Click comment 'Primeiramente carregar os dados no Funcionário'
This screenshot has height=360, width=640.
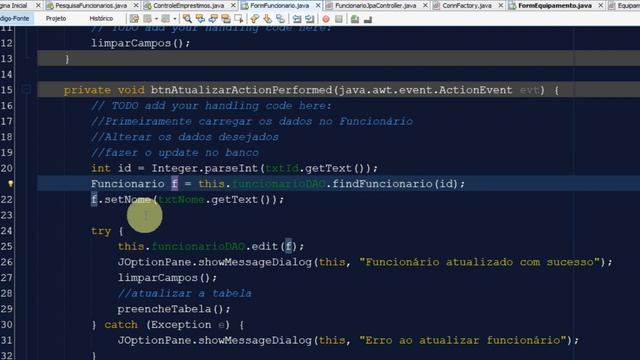252,121
